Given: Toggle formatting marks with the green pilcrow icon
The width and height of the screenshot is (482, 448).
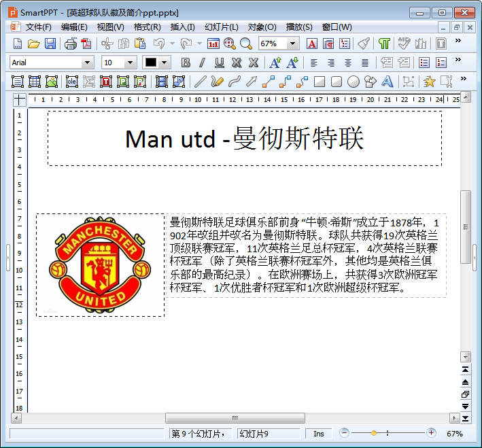Looking at the screenshot, I should 384,44.
